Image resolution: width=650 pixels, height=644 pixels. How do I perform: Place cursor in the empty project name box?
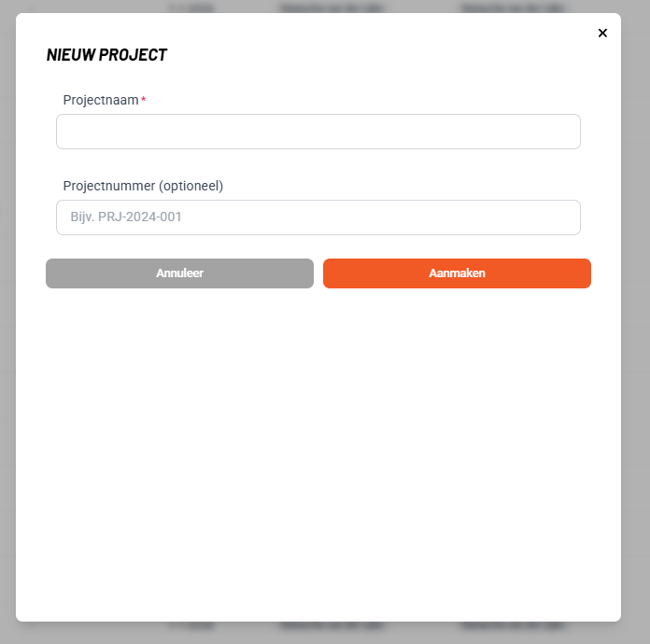318,132
